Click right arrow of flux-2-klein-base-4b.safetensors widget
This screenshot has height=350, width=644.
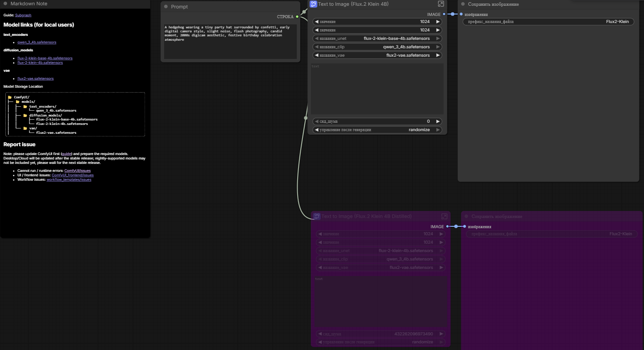(438, 39)
